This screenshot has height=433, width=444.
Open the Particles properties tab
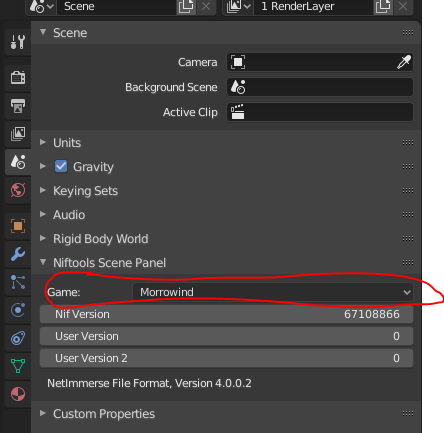click(18, 282)
